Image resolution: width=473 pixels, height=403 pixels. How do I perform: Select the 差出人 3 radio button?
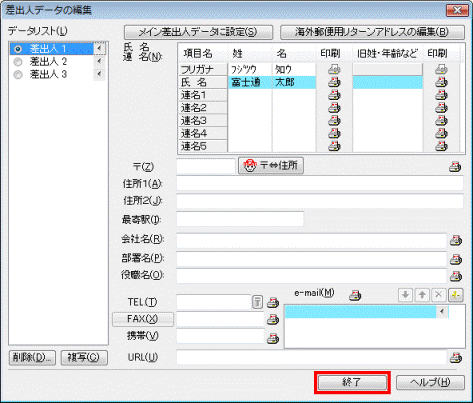(18, 74)
